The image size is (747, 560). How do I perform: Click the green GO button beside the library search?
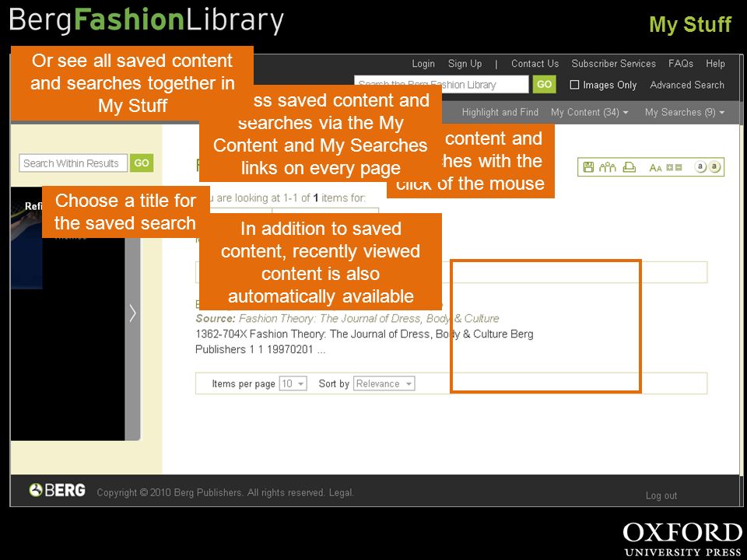point(544,85)
